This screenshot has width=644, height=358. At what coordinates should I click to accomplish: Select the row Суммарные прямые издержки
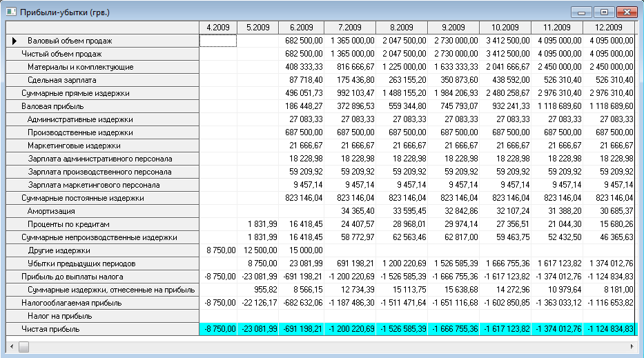click(x=103, y=93)
